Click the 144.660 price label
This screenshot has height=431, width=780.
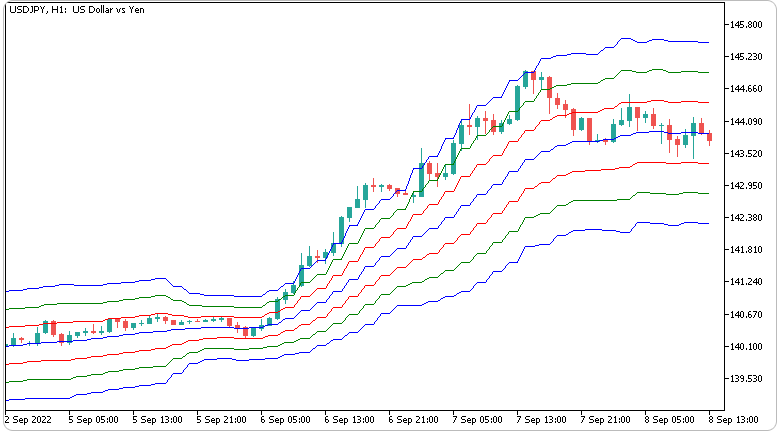746,89
